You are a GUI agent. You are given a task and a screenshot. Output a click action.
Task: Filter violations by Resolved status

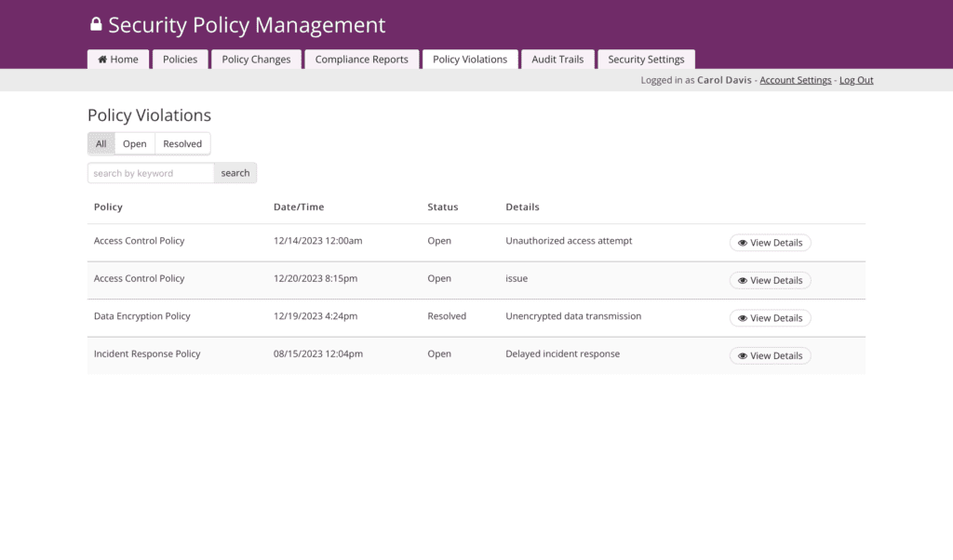[x=182, y=144]
